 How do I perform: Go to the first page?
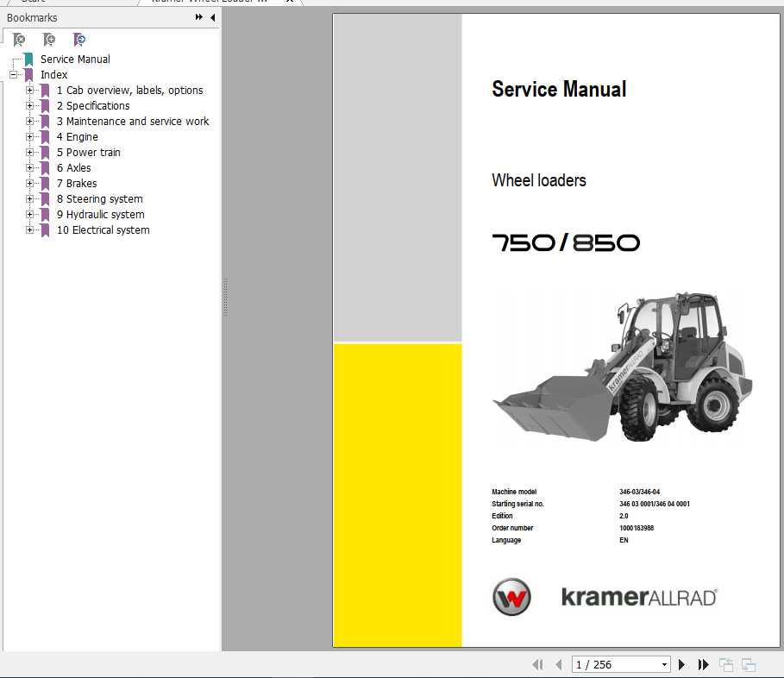537,664
